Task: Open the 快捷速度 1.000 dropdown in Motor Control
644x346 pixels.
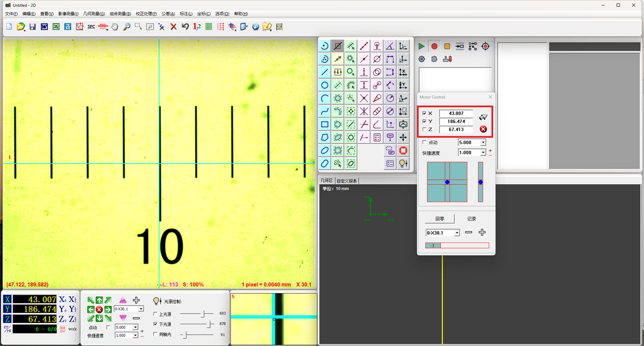Action: click(483, 153)
